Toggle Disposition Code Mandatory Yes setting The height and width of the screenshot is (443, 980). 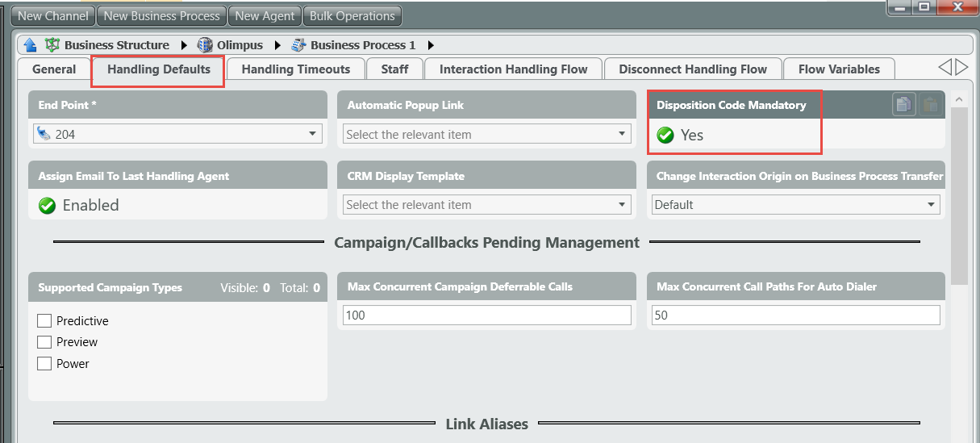[x=665, y=136]
